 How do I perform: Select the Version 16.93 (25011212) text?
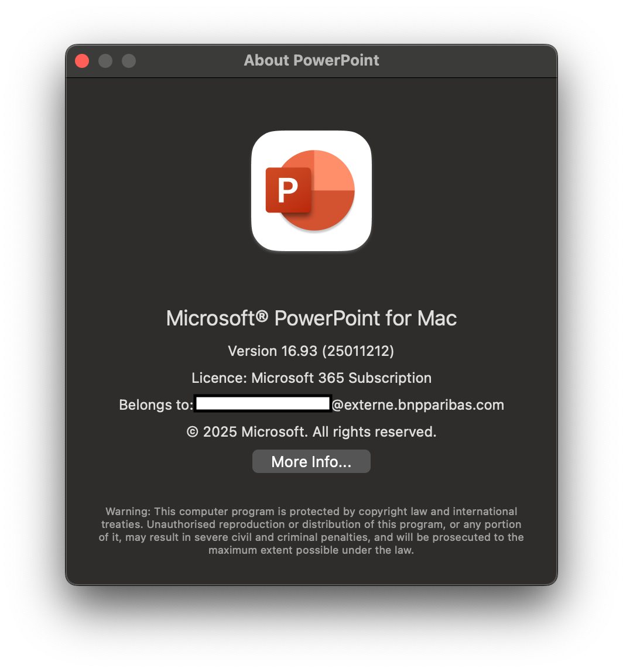tap(311, 351)
